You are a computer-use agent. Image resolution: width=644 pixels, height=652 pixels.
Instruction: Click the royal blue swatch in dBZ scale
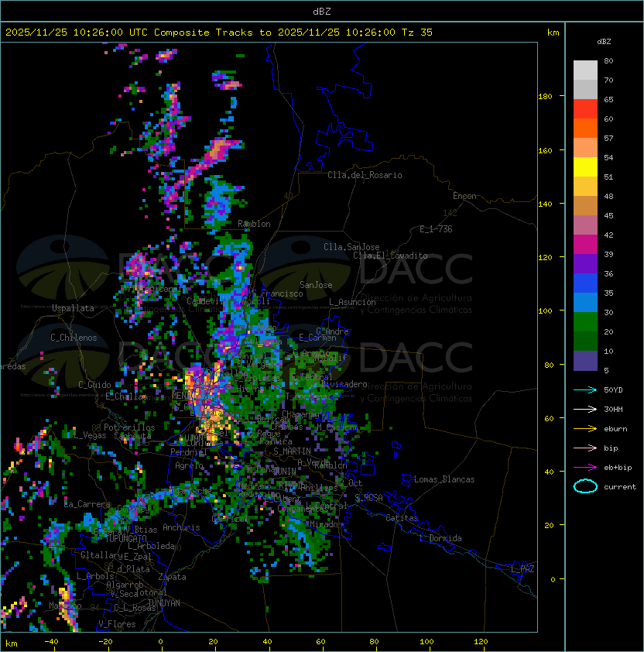pos(585,283)
